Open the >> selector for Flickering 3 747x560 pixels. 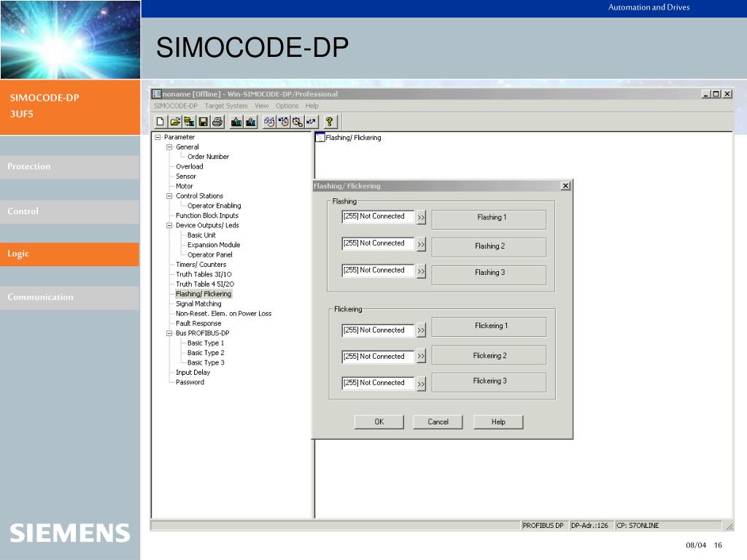[421, 384]
